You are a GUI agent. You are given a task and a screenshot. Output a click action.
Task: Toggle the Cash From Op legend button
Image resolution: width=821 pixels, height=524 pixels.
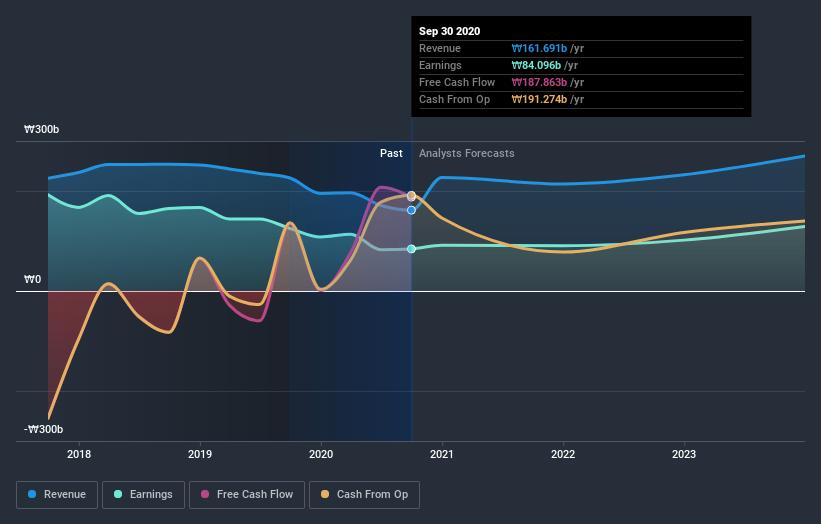364,495
